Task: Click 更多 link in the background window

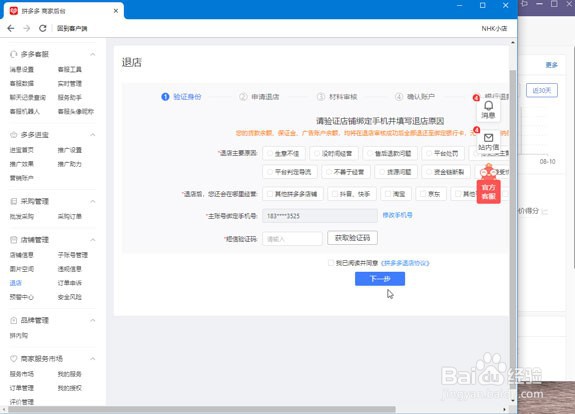Action: tap(552, 65)
